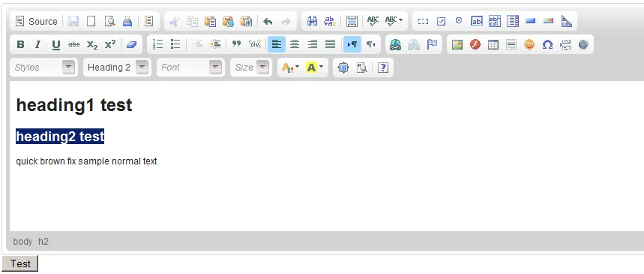
Task: Create a Div Container
Action: click(x=255, y=44)
